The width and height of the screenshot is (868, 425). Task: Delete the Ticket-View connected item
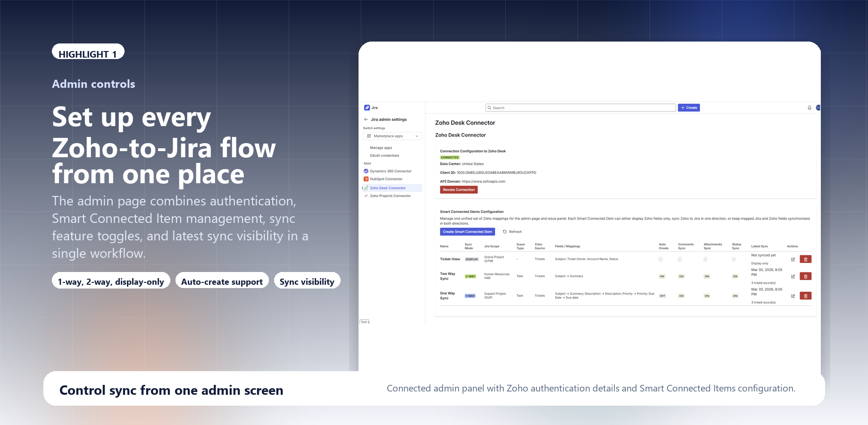805,259
